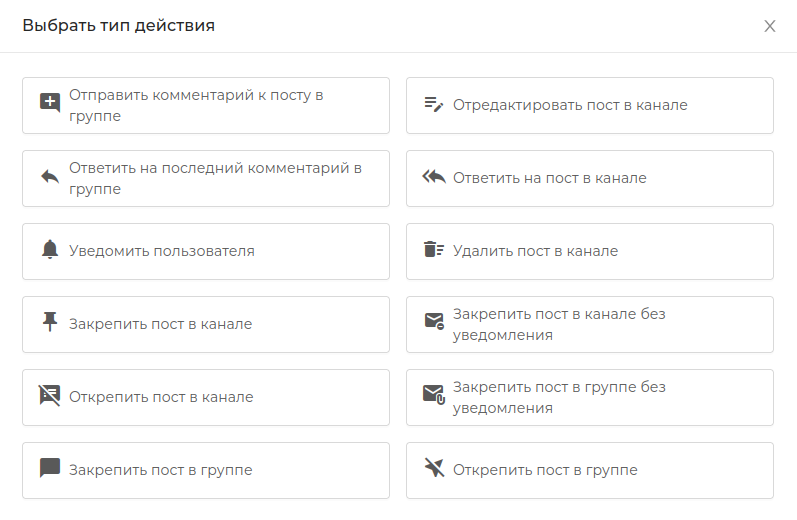Image resolution: width=797 pixels, height=520 pixels.
Task: Click the crossed-out pin group icon
Action: [x=434, y=468]
